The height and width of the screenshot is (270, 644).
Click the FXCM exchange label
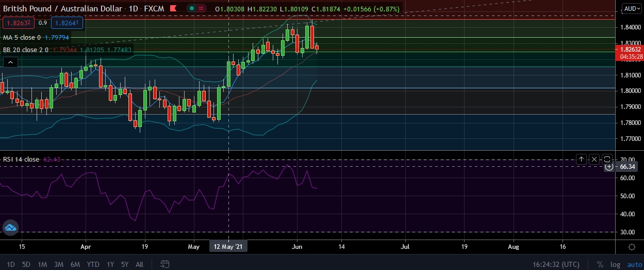point(155,9)
